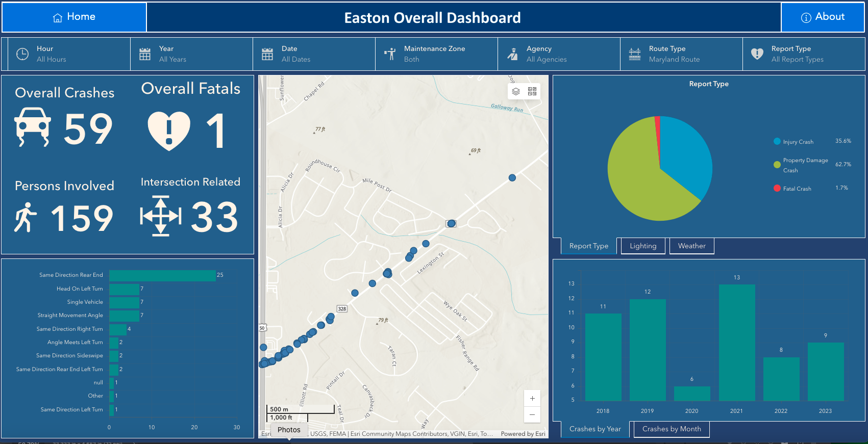868x444 pixels.
Task: Click the Persons Involved value 159
Action: pos(82,219)
